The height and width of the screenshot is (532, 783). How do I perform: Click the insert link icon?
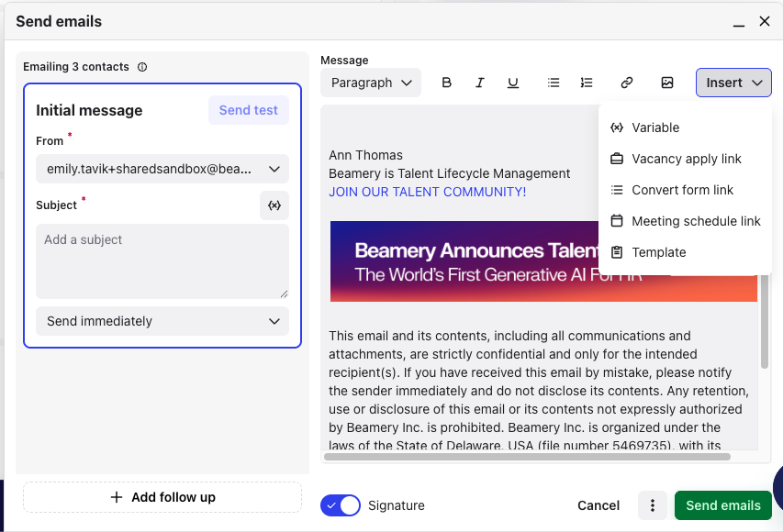[x=627, y=83]
